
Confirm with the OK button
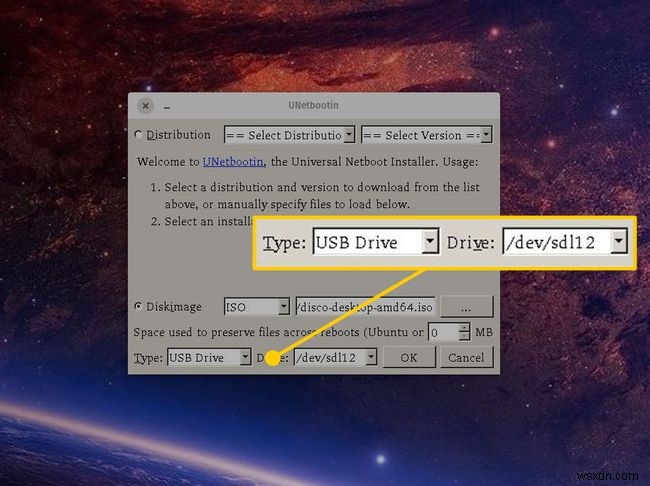click(409, 357)
